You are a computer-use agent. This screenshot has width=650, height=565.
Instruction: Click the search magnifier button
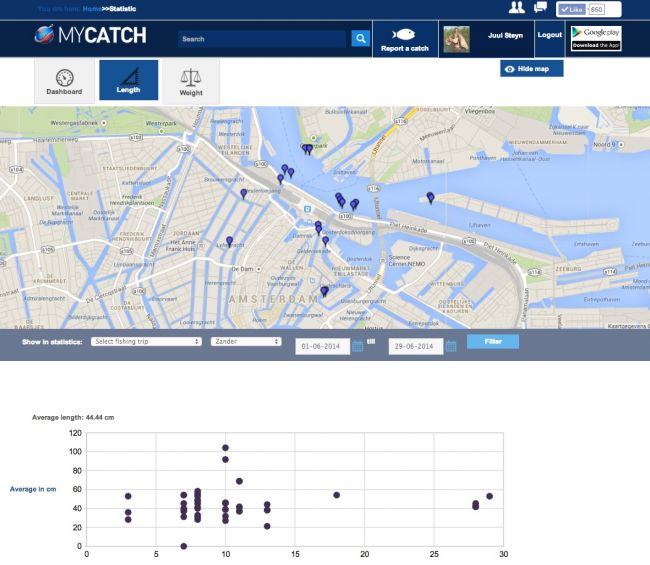(361, 39)
